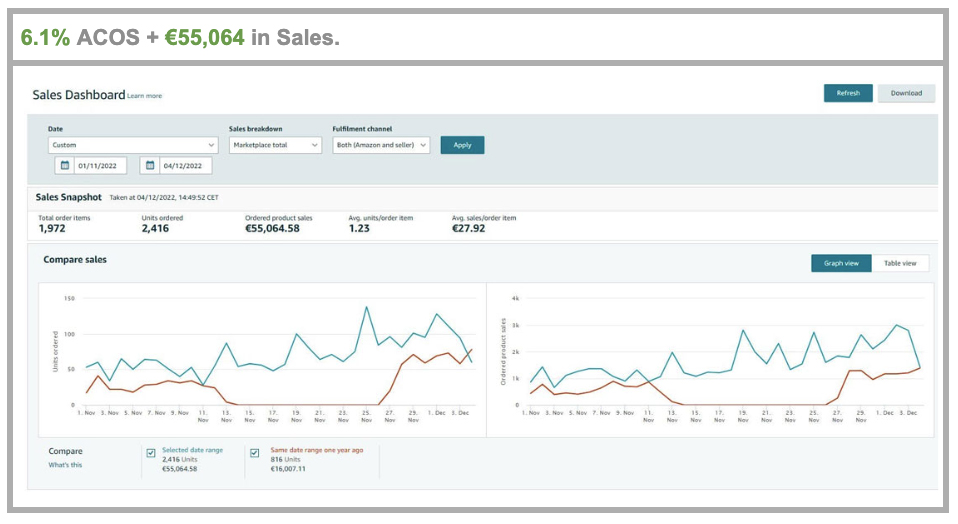Open the Learn more link
Screen dimensions: 958x524
pyautogui.click(x=145, y=96)
